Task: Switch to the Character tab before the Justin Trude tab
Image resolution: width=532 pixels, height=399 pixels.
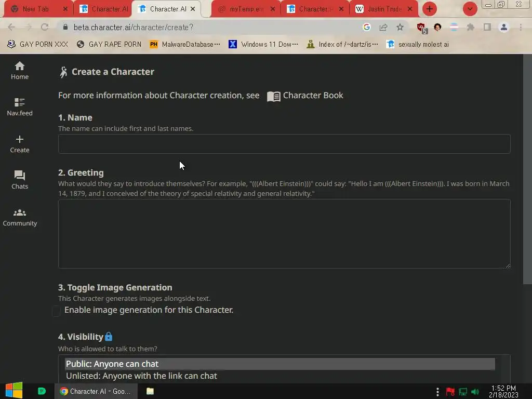Action: 315,9
